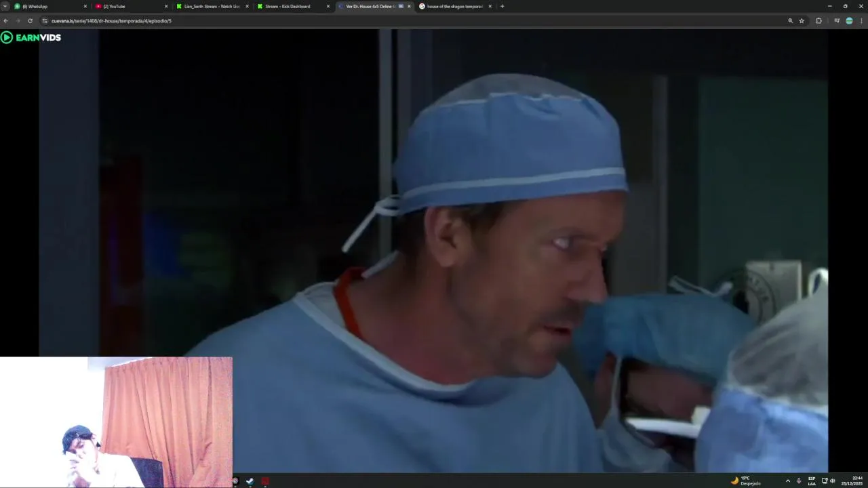Open the browser extensions menu
This screenshot has height=488, width=868.
(818, 21)
